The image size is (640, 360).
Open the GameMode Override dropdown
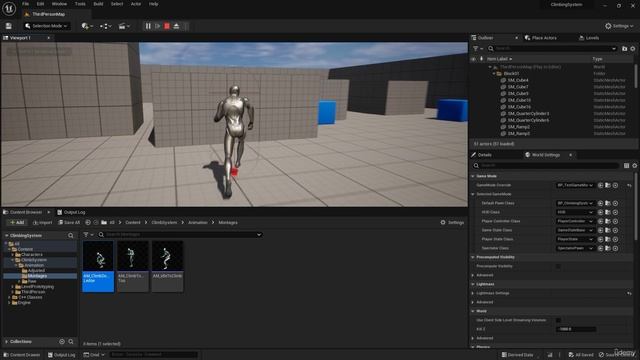(575, 185)
